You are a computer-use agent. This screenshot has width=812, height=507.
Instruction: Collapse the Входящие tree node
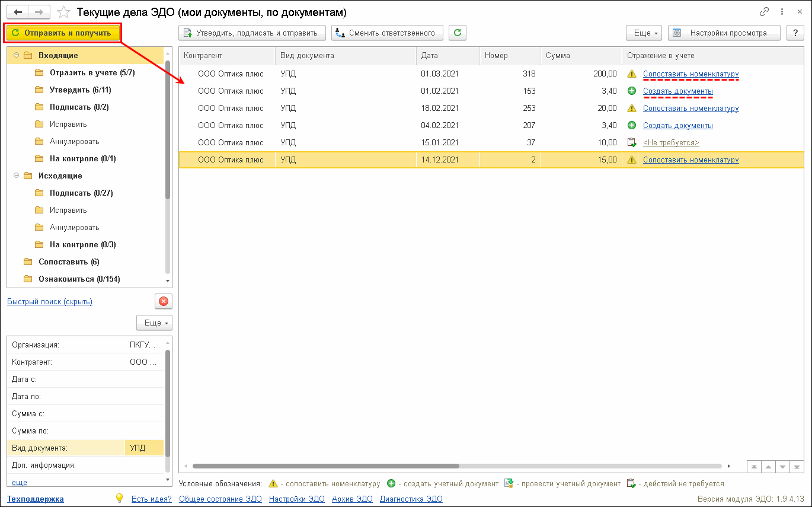(16, 56)
